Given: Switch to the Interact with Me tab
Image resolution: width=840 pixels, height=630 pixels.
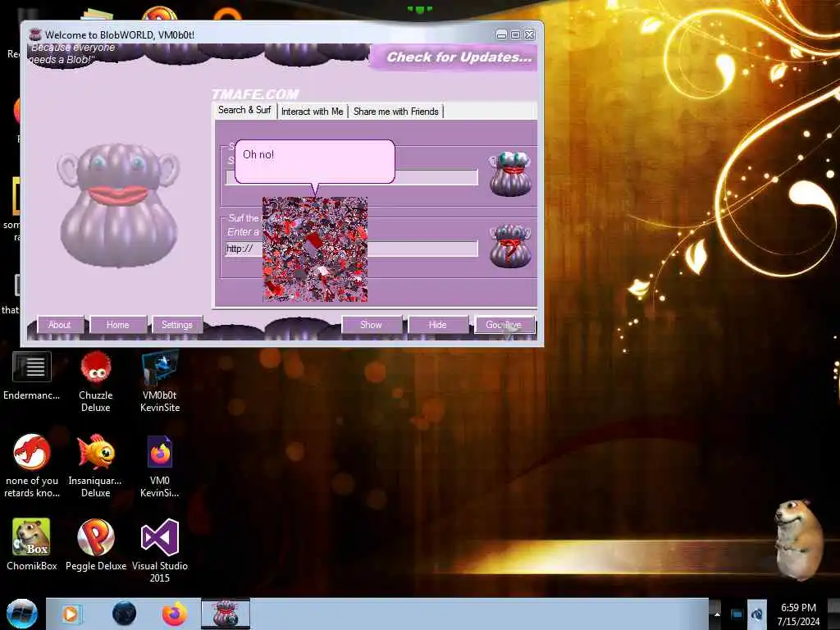Looking at the screenshot, I should (x=313, y=112).
